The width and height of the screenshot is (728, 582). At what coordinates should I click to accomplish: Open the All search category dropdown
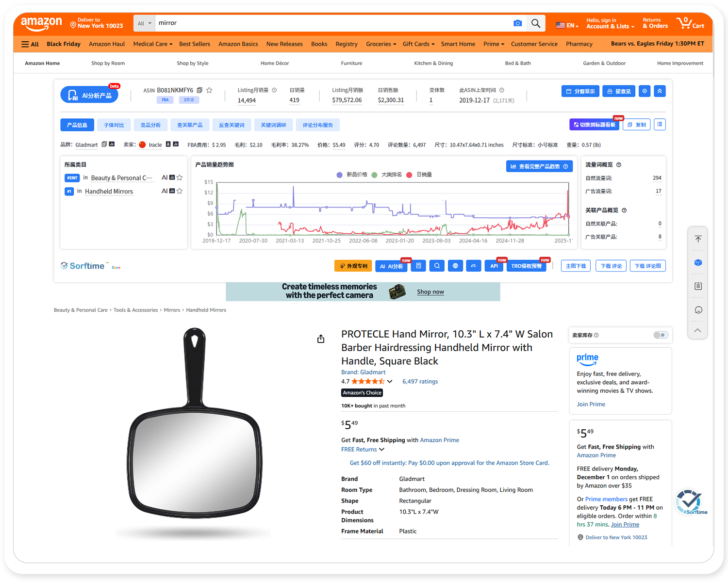point(144,23)
